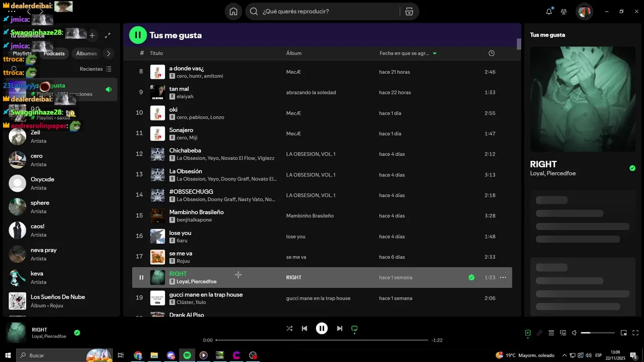The image size is (644, 362).
Task: Open the album Los Sueños De Nube
Action: 62,301
